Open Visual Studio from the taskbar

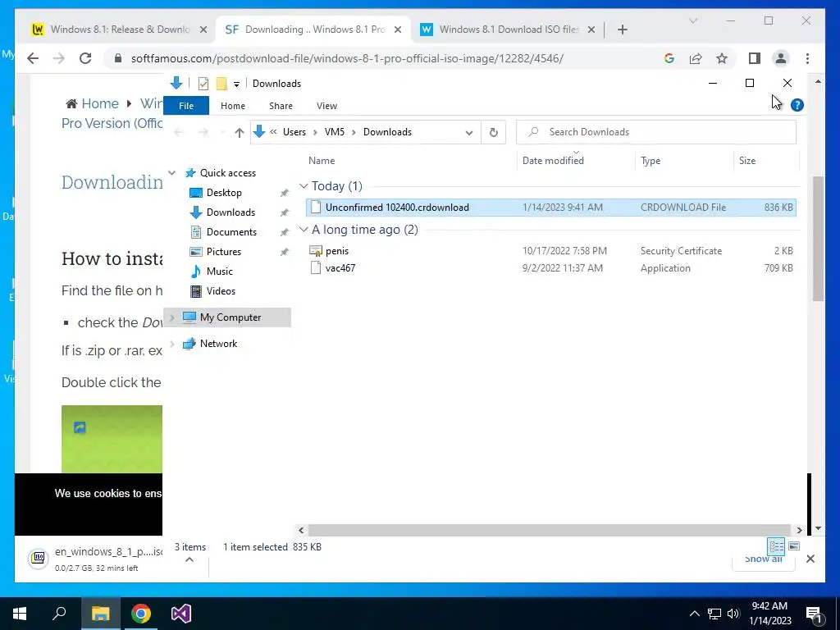(181, 614)
